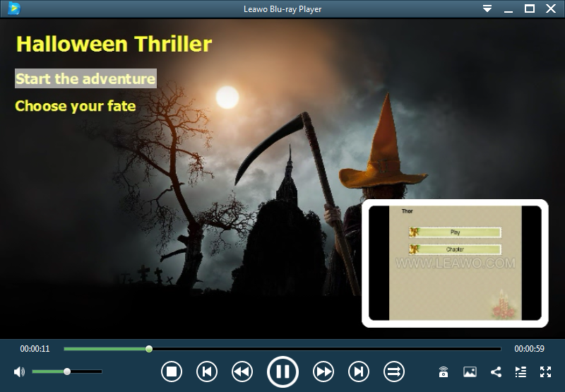Mute the audio with speaker icon
This screenshot has width=565, height=392.
pos(19,372)
